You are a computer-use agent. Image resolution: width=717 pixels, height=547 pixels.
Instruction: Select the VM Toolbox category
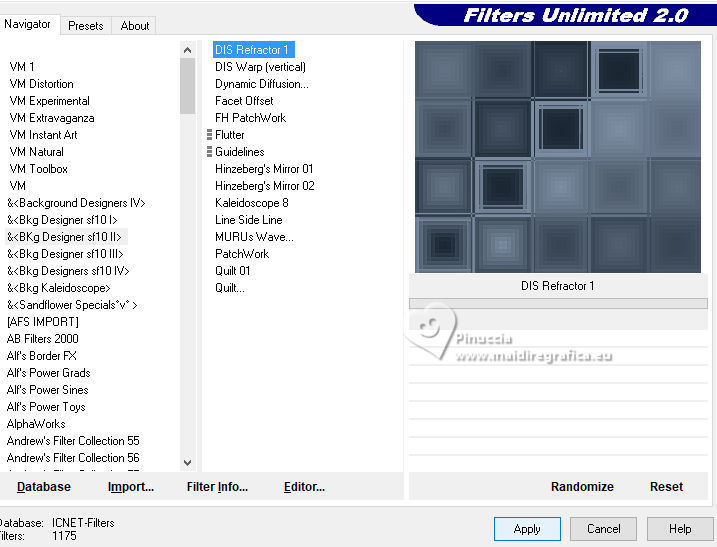point(38,169)
